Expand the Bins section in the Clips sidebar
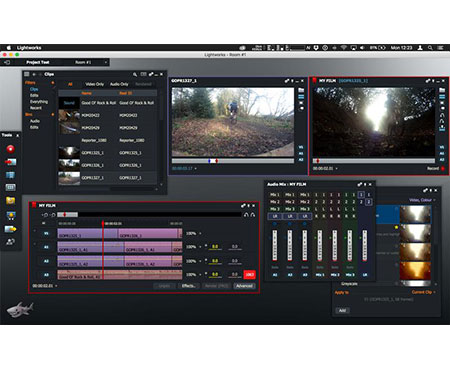This screenshot has height=370, width=450. click(x=52, y=115)
